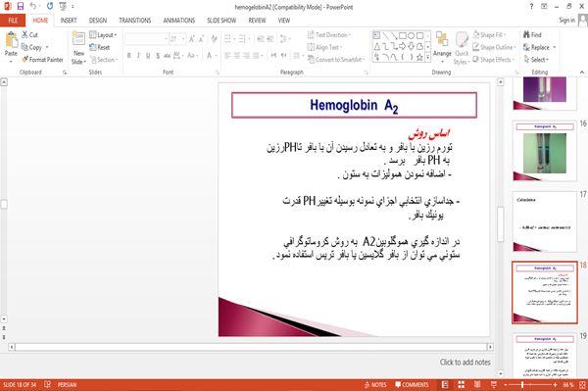
Task: Cut the selection
Action: point(29,35)
